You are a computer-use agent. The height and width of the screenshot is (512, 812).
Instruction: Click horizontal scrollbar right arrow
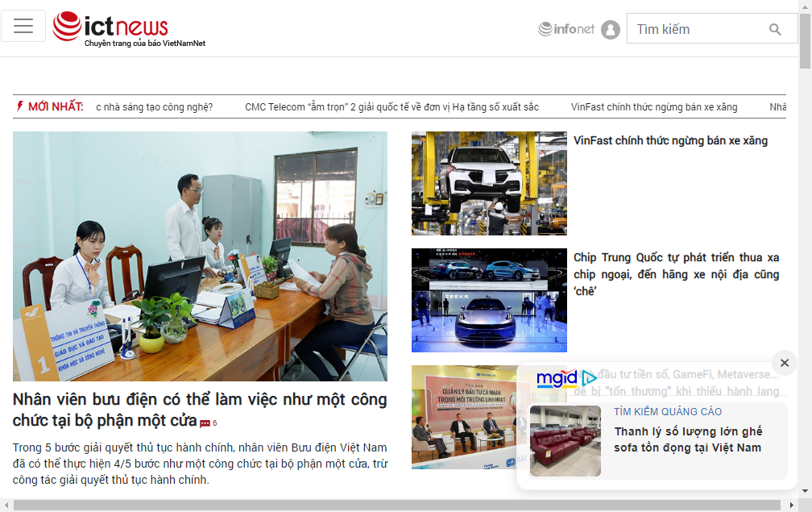pyautogui.click(x=791, y=506)
